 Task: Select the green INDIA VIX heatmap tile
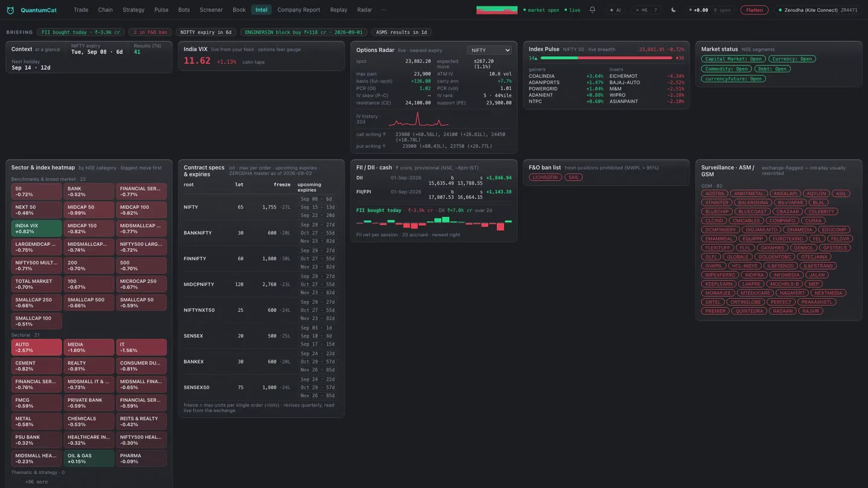tap(37, 228)
